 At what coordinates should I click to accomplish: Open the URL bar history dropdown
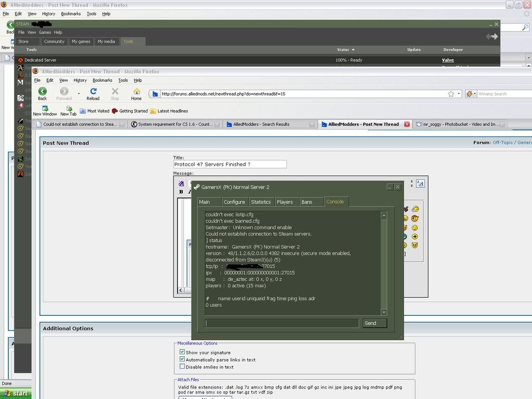[459, 94]
